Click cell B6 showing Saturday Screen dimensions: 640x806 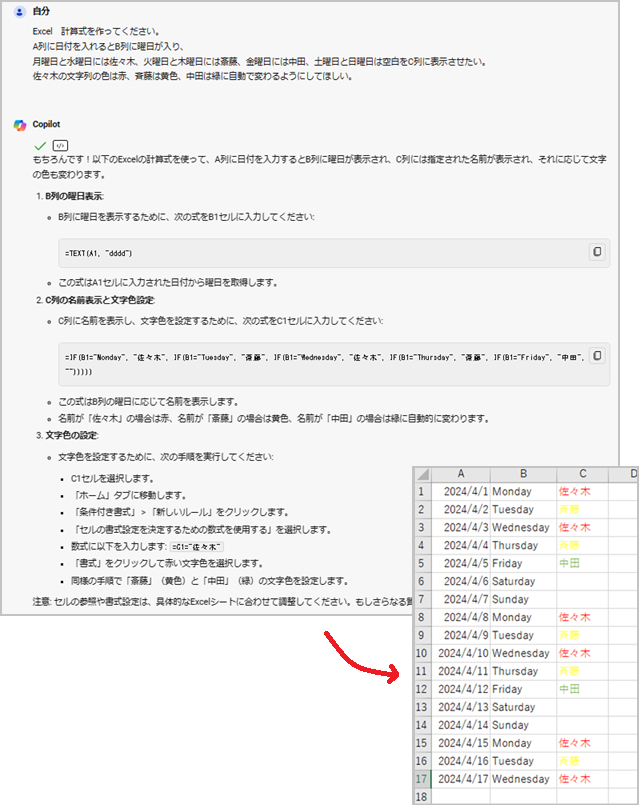[523, 581]
